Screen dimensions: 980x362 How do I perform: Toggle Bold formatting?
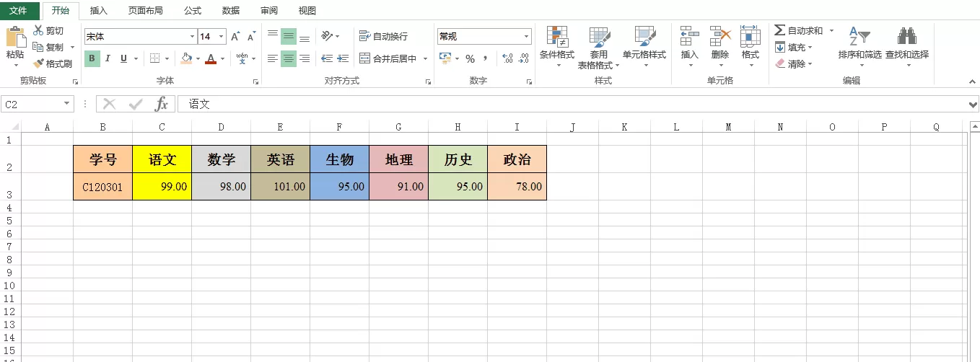(x=92, y=58)
